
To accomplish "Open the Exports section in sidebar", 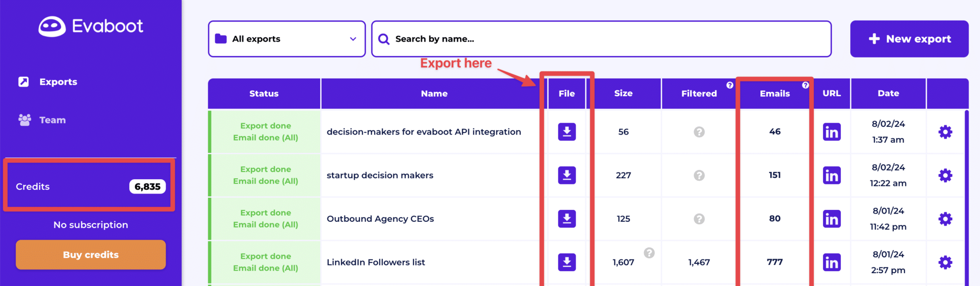I will 57,81.
